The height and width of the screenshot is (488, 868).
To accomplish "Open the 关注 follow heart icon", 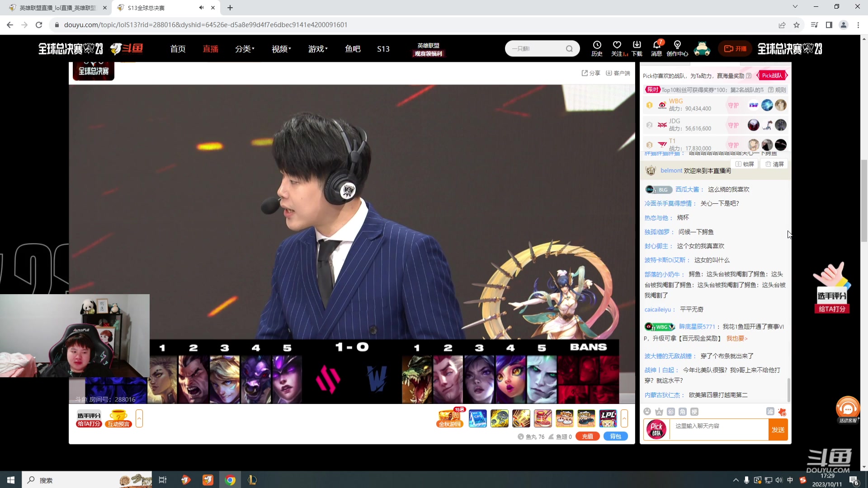I will (617, 48).
